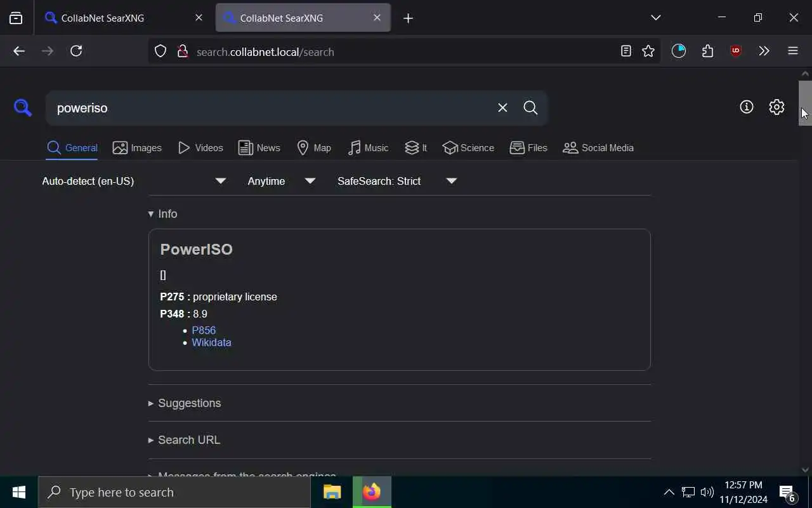Close the active CollabNet SearXNG tab
Viewport: 812px width, 508px height.
pos(377,18)
